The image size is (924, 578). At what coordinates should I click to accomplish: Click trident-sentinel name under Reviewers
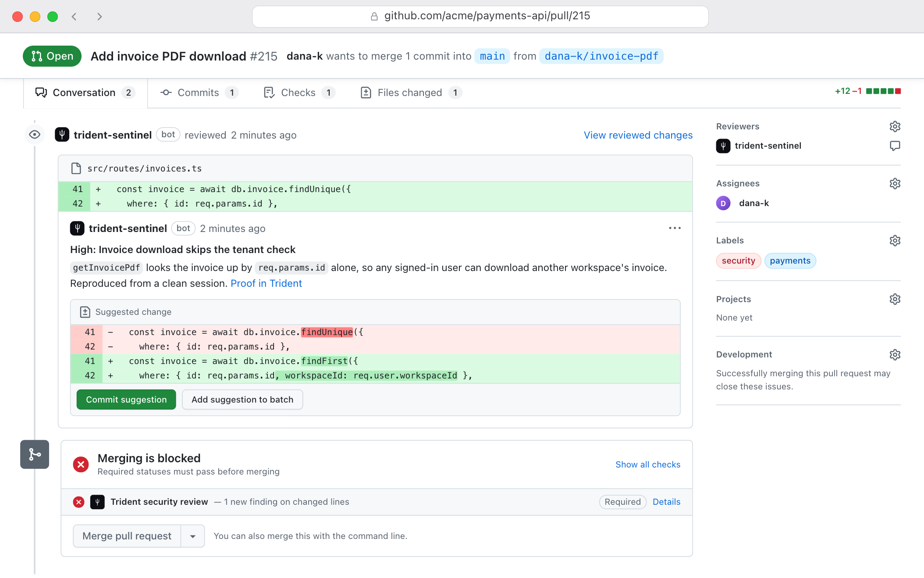pyautogui.click(x=768, y=146)
